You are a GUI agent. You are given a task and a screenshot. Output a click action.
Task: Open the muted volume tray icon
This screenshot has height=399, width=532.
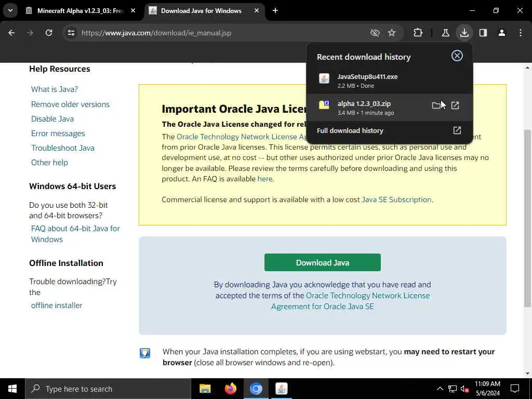pyautogui.click(x=465, y=389)
